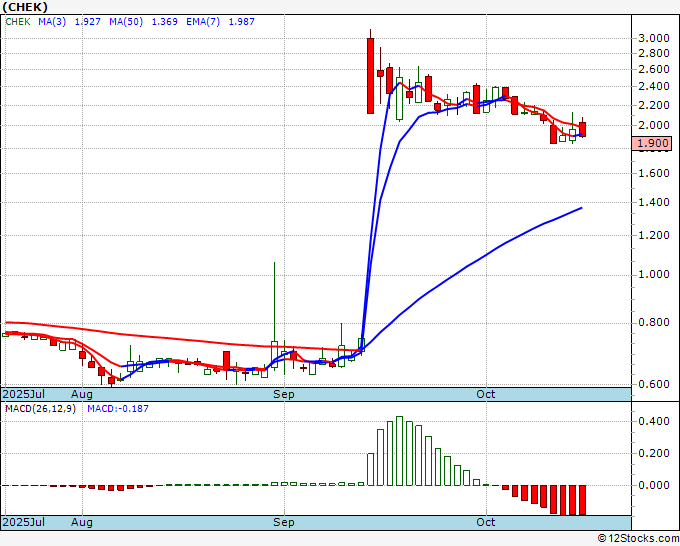Click Oct on price chart date axis
The height and width of the screenshot is (546, 680).
click(485, 394)
